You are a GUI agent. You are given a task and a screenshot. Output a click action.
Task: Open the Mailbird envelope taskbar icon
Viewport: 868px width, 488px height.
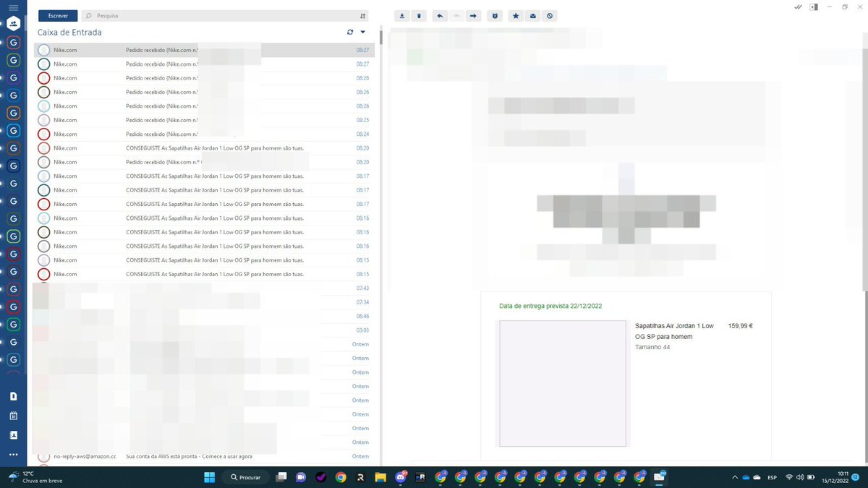660,477
